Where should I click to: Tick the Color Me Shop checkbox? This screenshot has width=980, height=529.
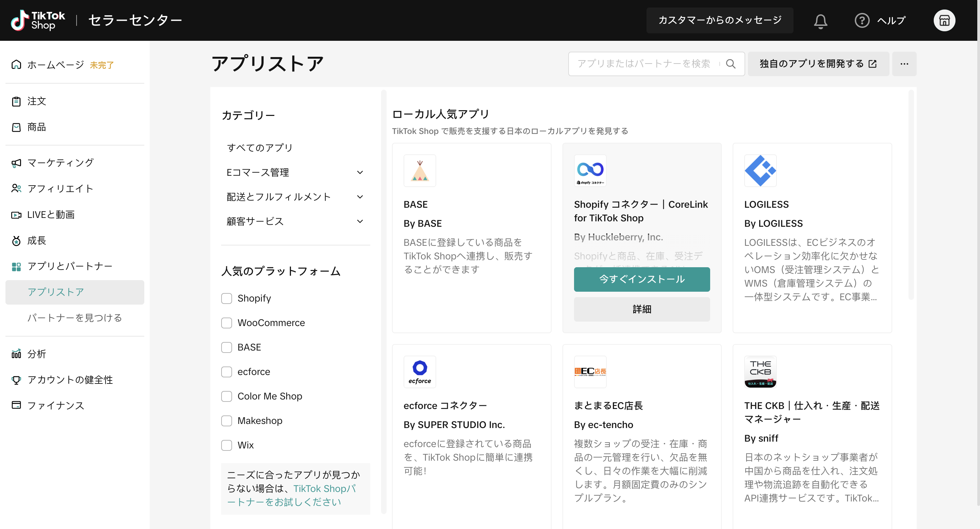coord(227,396)
